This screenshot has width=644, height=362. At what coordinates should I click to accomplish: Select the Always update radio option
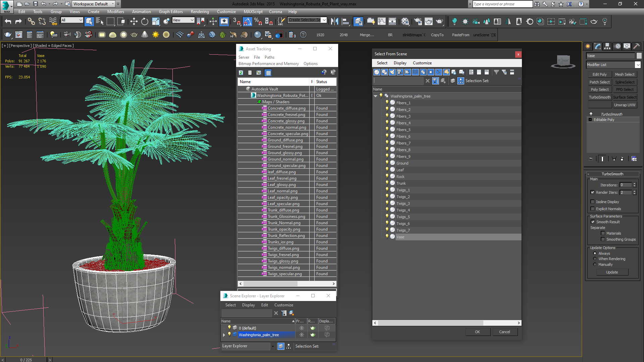pos(595,253)
